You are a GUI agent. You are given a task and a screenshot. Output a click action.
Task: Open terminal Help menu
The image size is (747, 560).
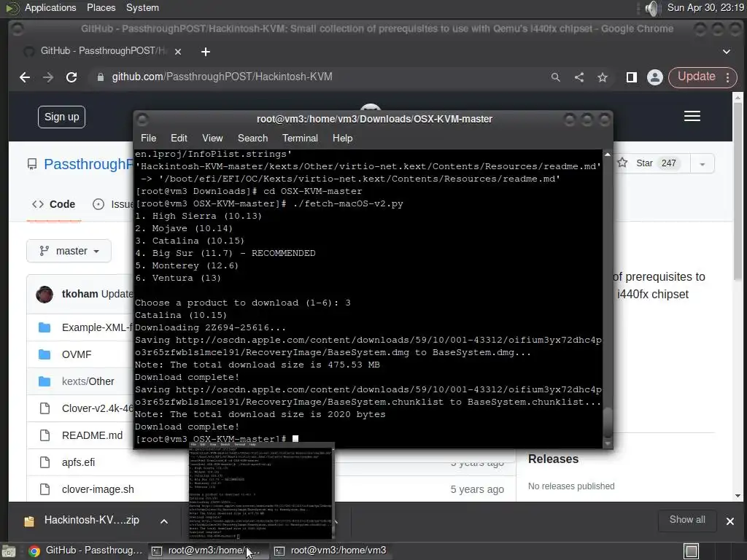point(342,138)
